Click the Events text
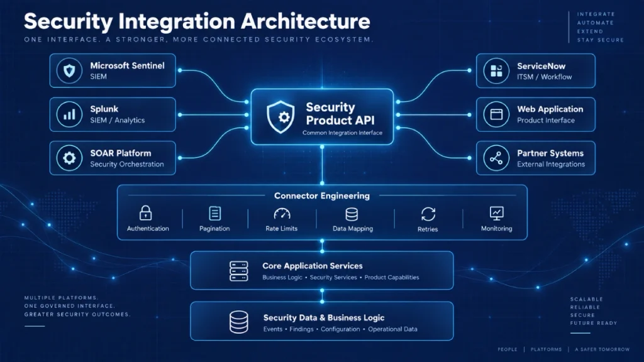Image resolution: width=644 pixels, height=362 pixels. tap(273, 329)
